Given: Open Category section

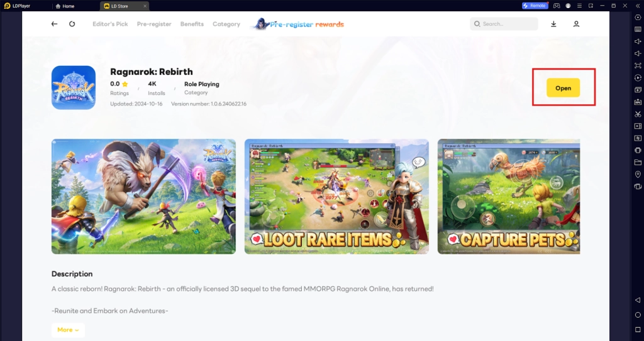Looking at the screenshot, I should coord(226,24).
